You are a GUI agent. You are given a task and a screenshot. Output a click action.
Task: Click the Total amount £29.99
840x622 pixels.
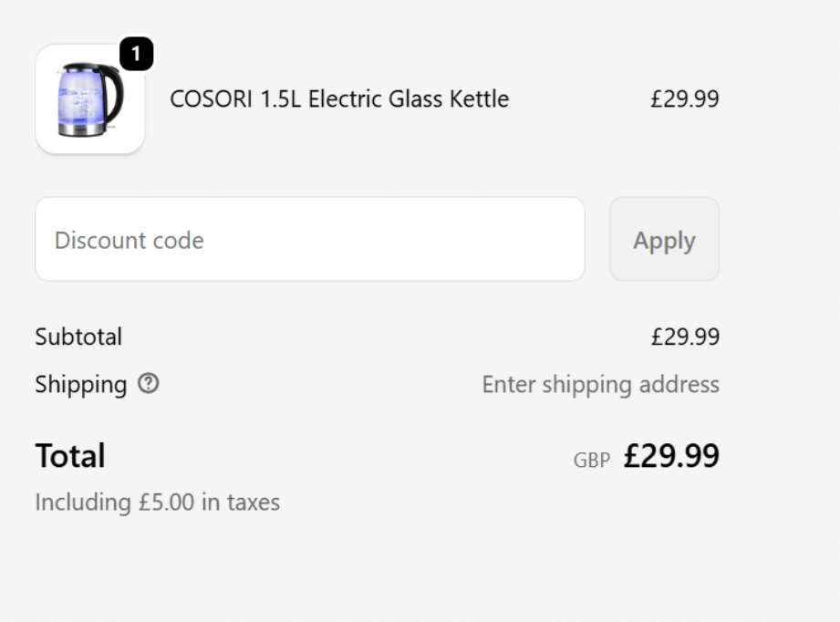tap(671, 456)
